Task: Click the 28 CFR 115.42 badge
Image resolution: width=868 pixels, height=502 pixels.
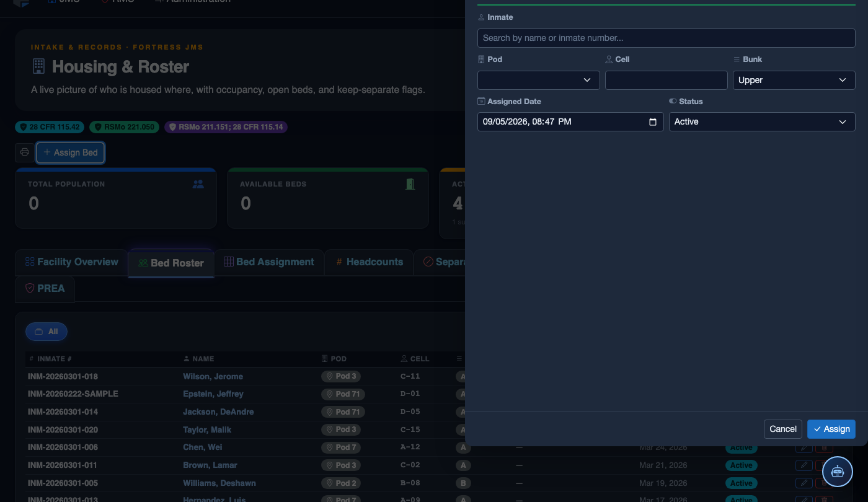Action: tap(50, 127)
